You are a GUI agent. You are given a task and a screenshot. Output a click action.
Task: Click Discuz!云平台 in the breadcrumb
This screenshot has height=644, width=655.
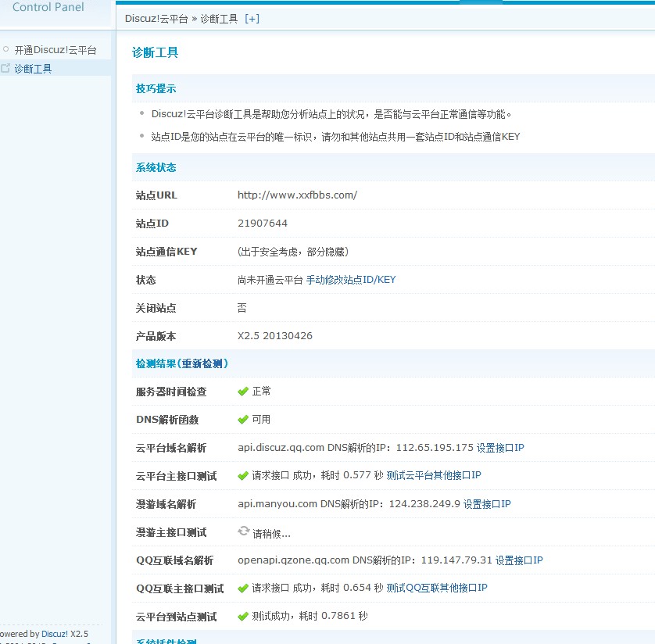156,19
